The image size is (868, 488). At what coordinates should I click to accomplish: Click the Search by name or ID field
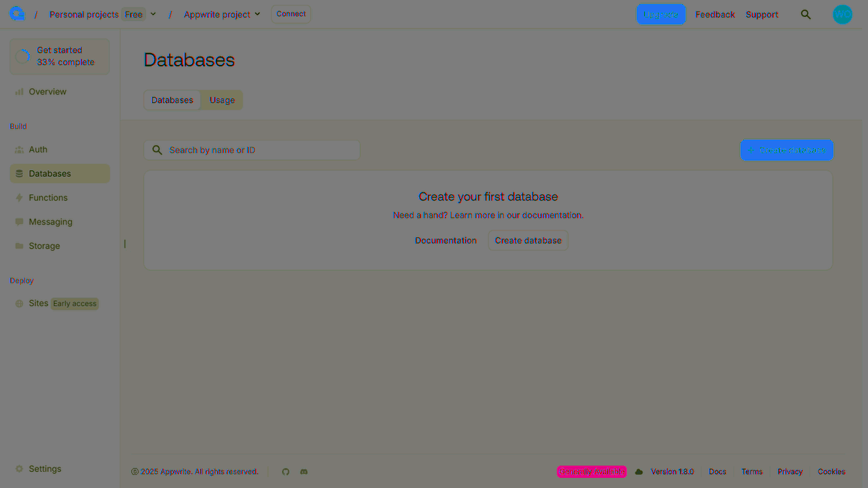coord(251,150)
